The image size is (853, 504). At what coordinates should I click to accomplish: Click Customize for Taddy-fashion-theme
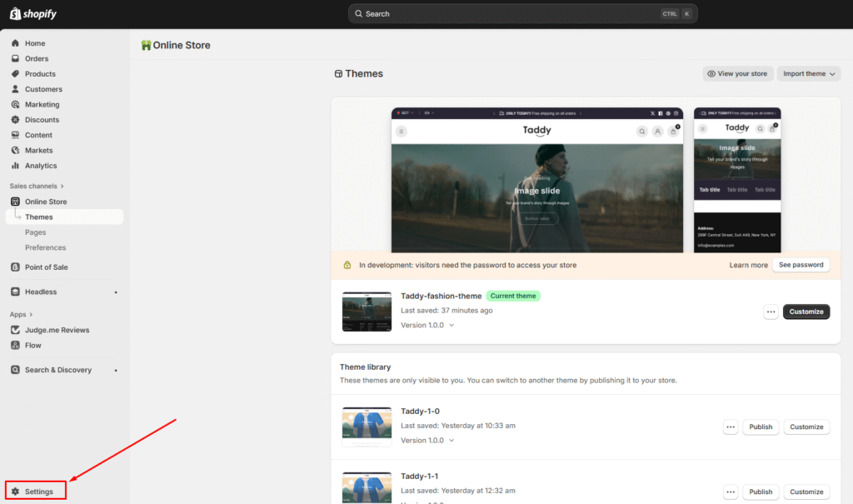(x=806, y=312)
